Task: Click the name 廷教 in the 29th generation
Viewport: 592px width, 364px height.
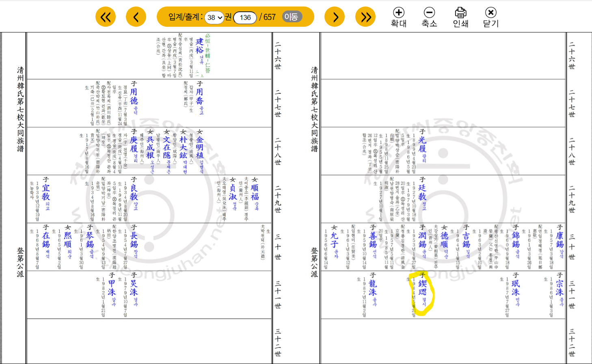Action: [x=422, y=192]
